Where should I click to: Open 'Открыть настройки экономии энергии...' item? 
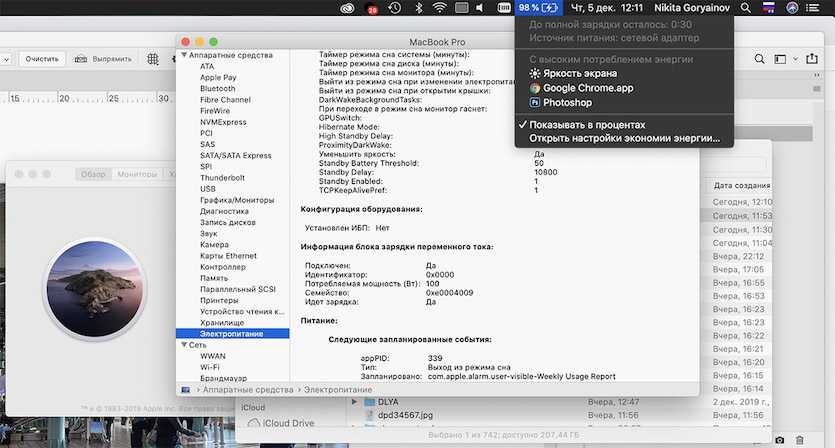click(624, 138)
